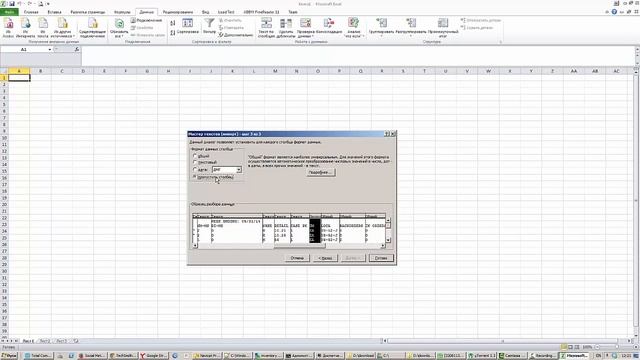
Task: Expand the Ungroup dropdown arrow
Action: tap(411, 36)
